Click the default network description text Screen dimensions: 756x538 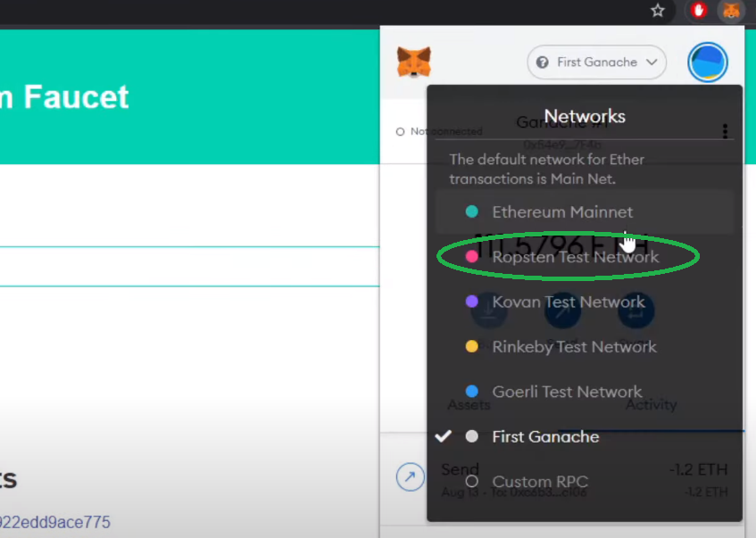(547, 170)
